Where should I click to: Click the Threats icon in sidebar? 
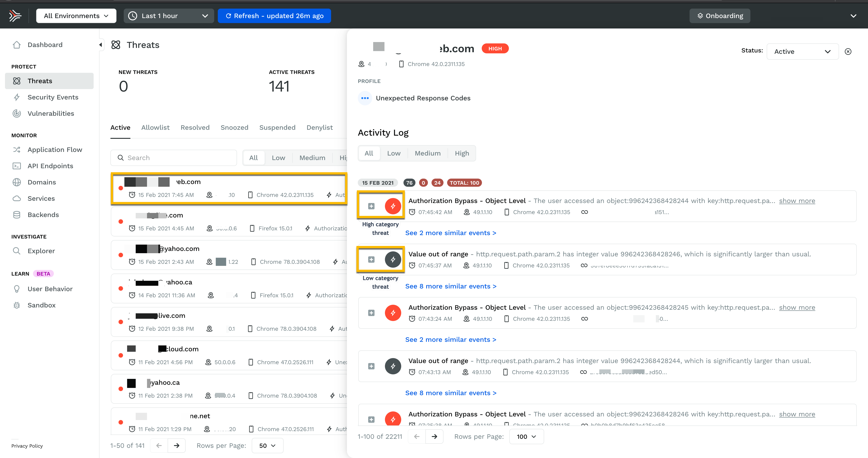pyautogui.click(x=17, y=80)
